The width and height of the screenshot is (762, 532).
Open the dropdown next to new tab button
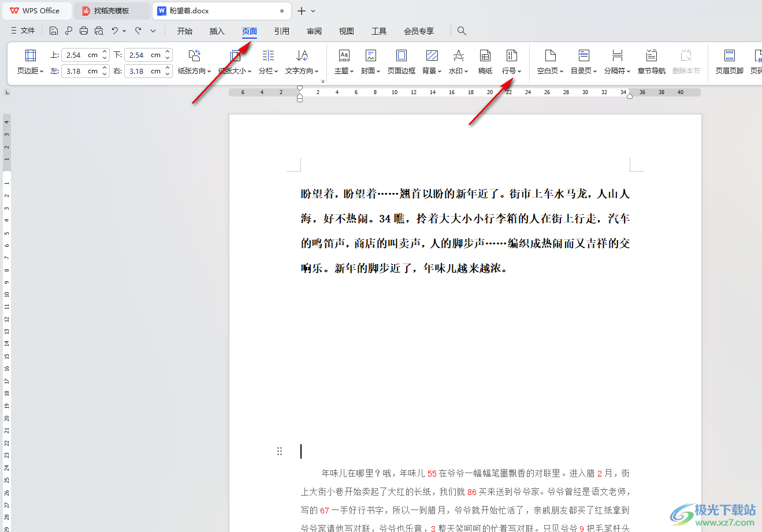point(313,11)
